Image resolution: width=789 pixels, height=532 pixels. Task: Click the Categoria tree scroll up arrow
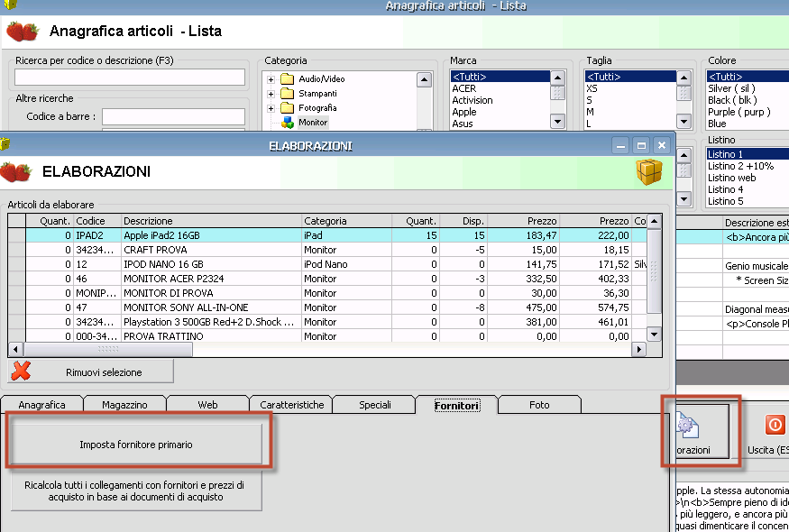point(424,80)
